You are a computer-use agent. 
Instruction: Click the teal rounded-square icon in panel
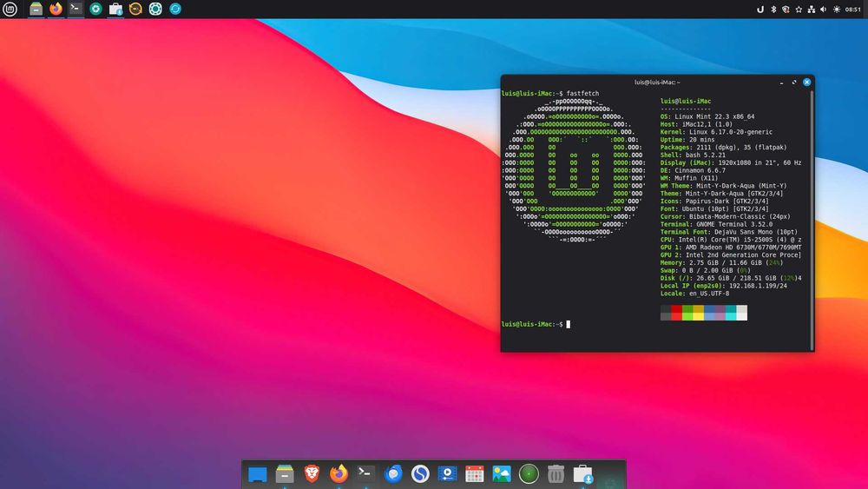coord(155,9)
